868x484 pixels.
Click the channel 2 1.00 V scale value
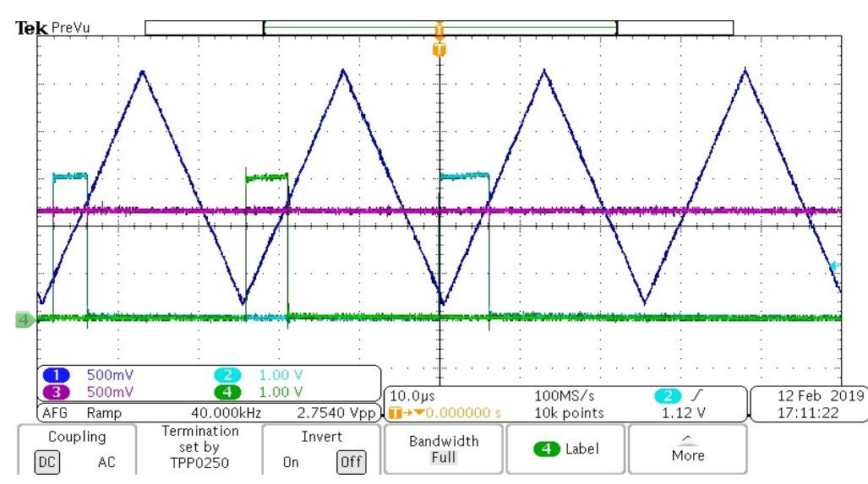click(x=281, y=375)
